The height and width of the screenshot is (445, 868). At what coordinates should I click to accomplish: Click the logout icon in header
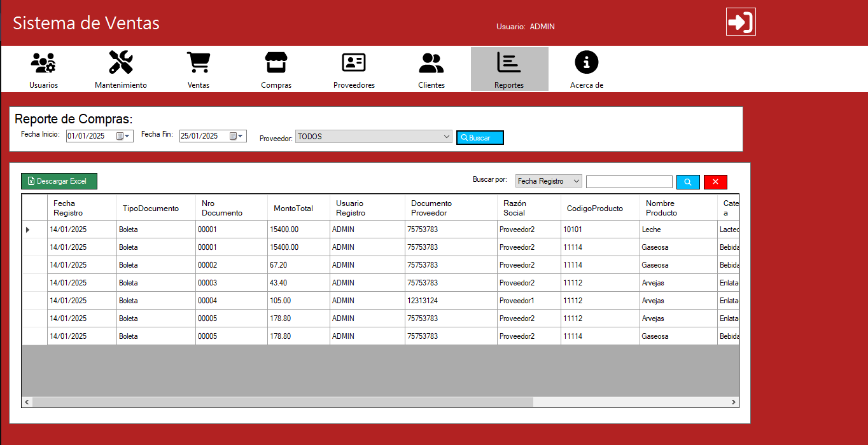coord(741,22)
